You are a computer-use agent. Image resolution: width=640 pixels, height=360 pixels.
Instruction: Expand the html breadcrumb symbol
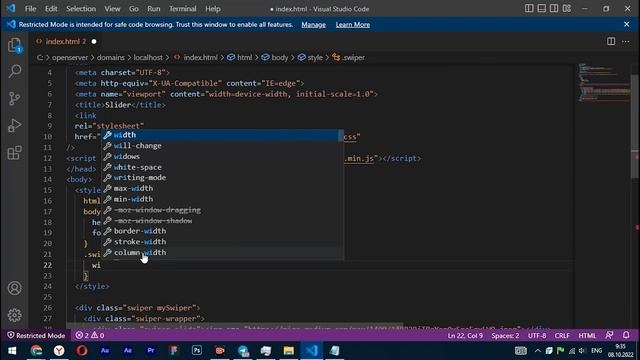pyautogui.click(x=240, y=58)
